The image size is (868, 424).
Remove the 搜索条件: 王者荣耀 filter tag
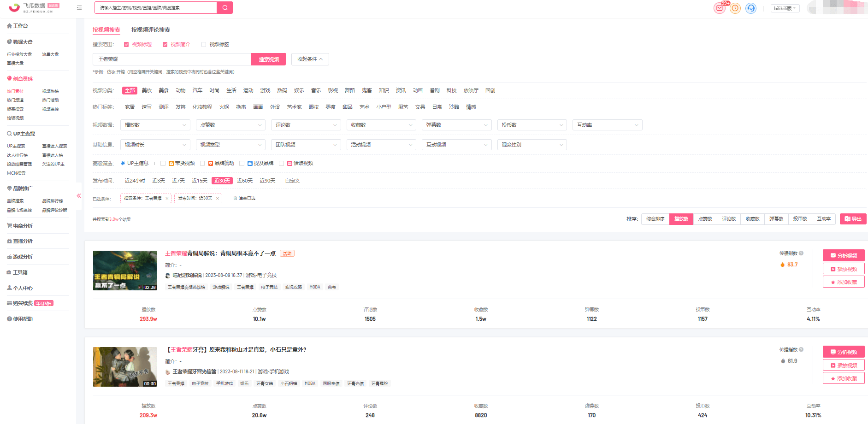[167, 199]
